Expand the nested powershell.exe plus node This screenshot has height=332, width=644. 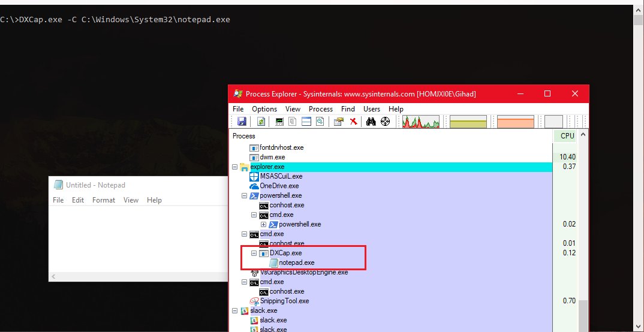(264, 225)
